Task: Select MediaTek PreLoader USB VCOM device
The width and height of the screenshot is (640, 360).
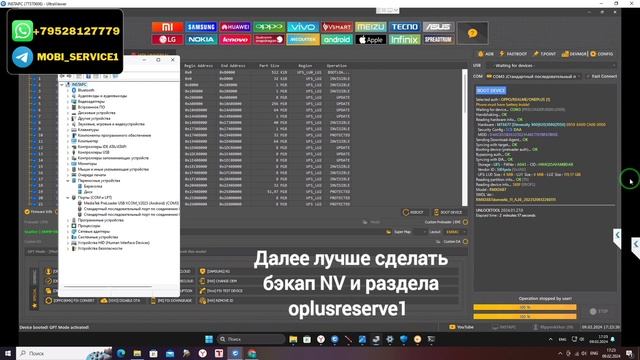Action: [128, 203]
